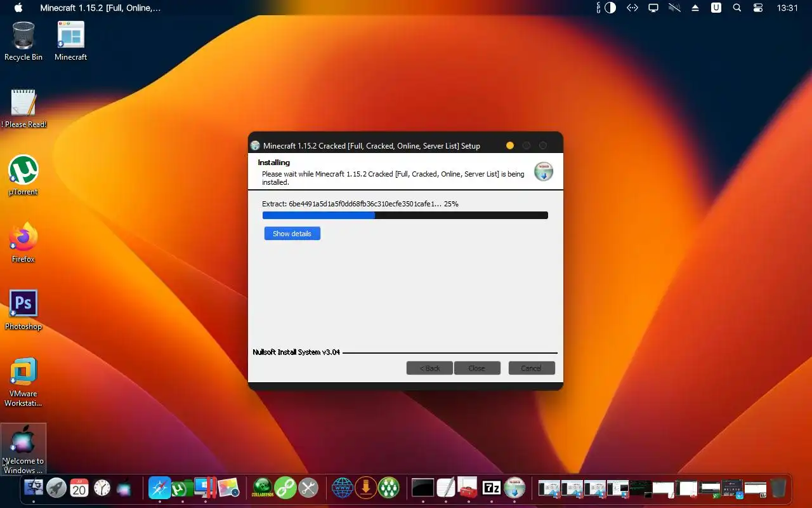Viewport: 812px width, 508px height.
Task: Open the Calendar dock icon showing 20
Action: [79, 488]
